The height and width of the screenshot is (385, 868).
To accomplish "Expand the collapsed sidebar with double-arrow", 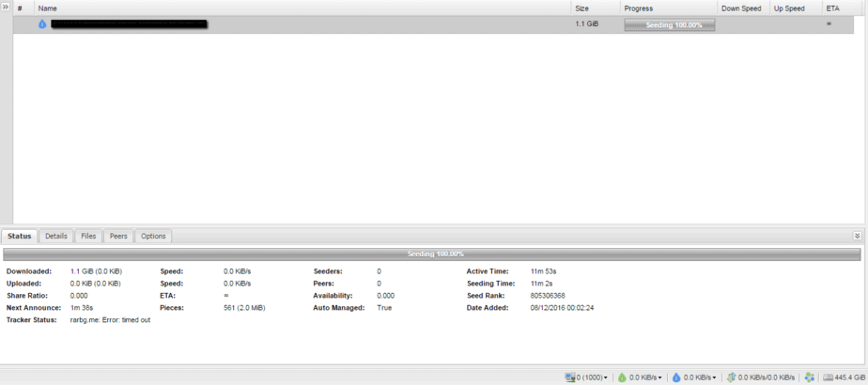I will click(6, 8).
